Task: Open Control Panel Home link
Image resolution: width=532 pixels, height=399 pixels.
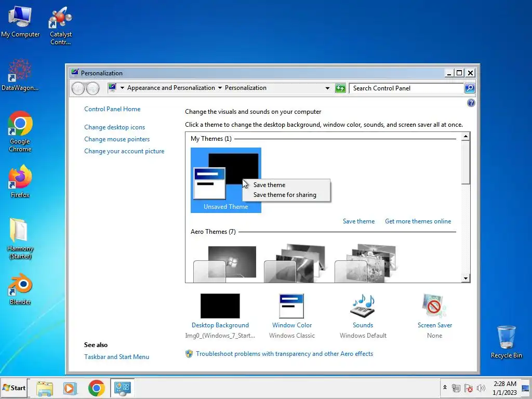Action: click(112, 109)
